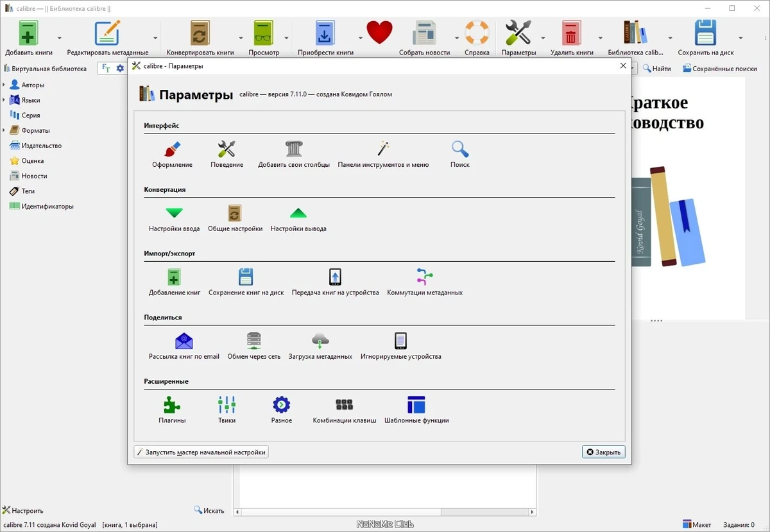Viewport: 770px width, 532px height.
Task: Open Оформление appearance settings
Action: pos(172,155)
